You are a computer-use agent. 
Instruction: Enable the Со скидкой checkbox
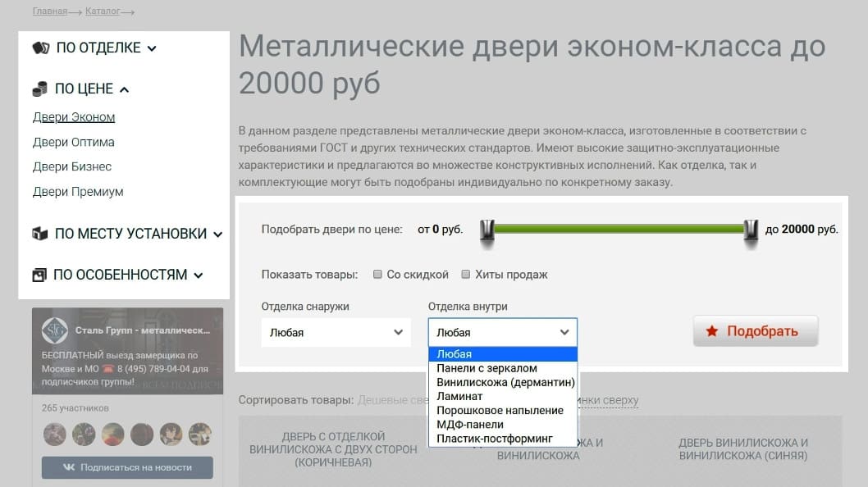377,275
